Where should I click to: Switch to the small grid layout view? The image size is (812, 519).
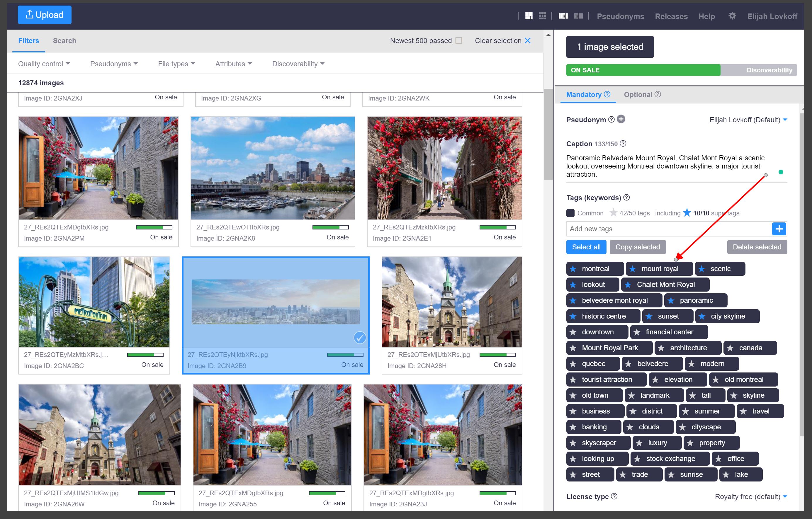(542, 16)
